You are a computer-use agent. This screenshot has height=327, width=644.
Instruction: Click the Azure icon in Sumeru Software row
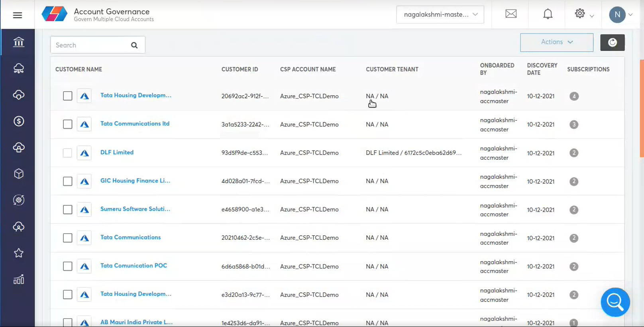click(x=84, y=210)
